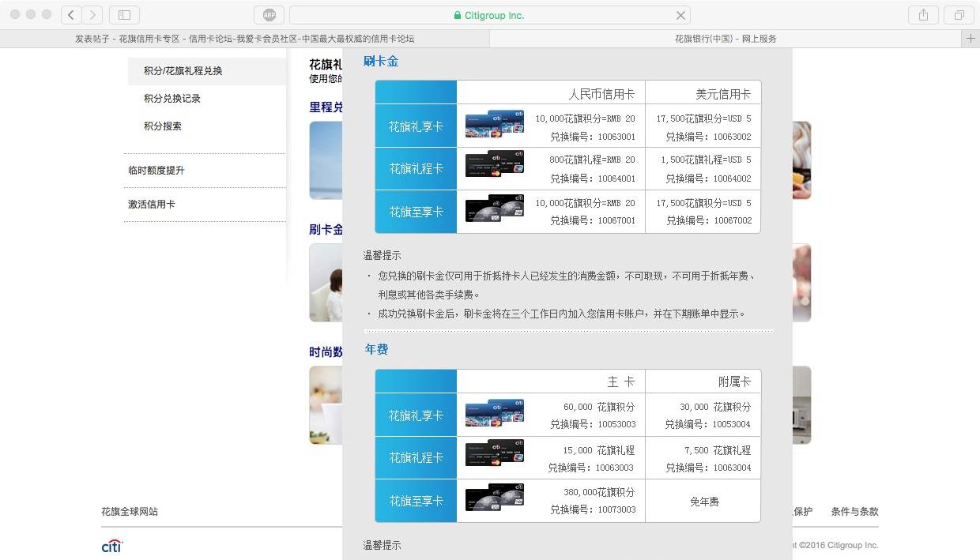Click redemption code 10053003
The height and width of the screenshot is (560, 980).
616,424
